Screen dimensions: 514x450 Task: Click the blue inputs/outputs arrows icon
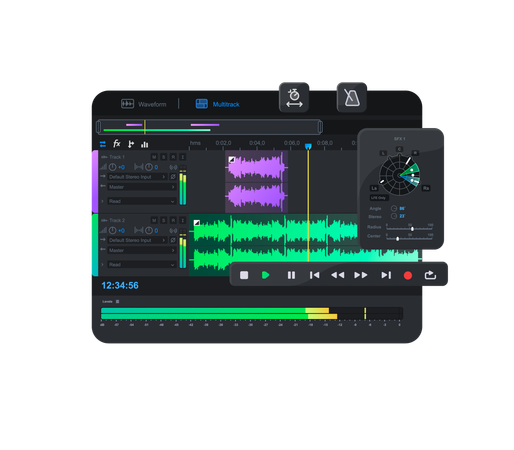103,144
